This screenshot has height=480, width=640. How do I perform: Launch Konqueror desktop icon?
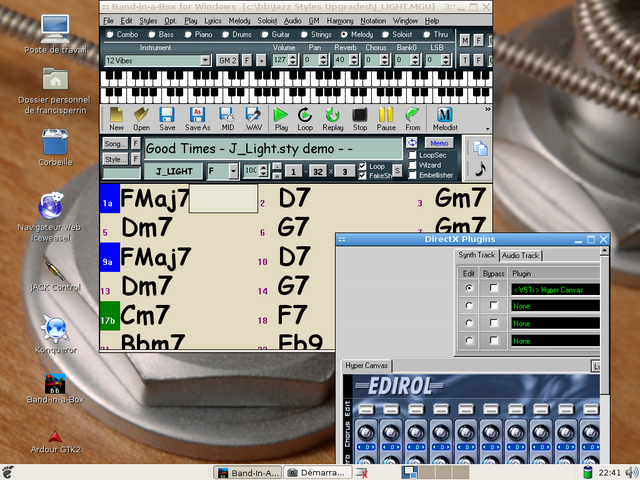tap(55, 329)
